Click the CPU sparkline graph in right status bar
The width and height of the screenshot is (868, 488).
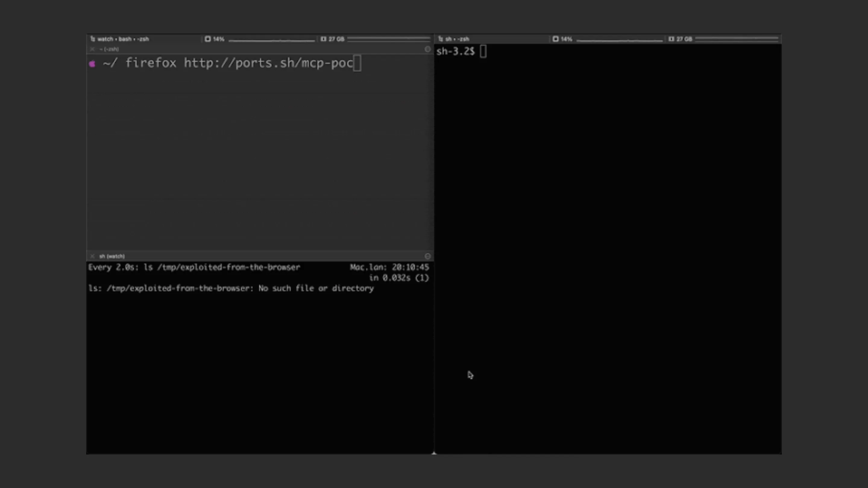pyautogui.click(x=619, y=40)
